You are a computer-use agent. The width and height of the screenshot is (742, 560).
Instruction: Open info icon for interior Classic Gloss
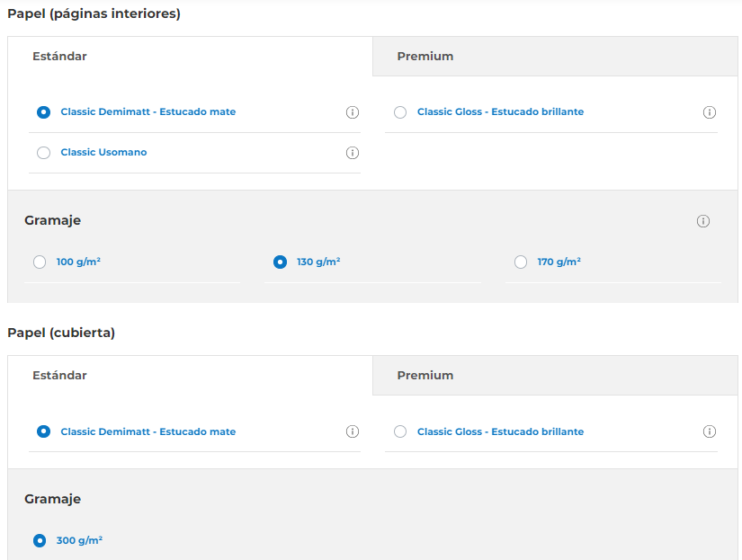click(x=709, y=112)
